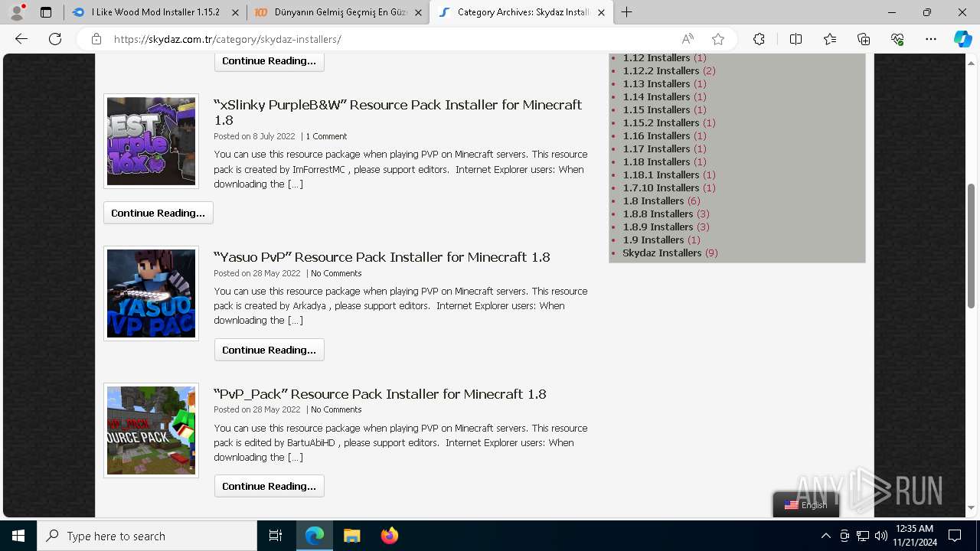Open the 1.16 Installers category
Viewport: 980px width, 551px height.
point(656,135)
